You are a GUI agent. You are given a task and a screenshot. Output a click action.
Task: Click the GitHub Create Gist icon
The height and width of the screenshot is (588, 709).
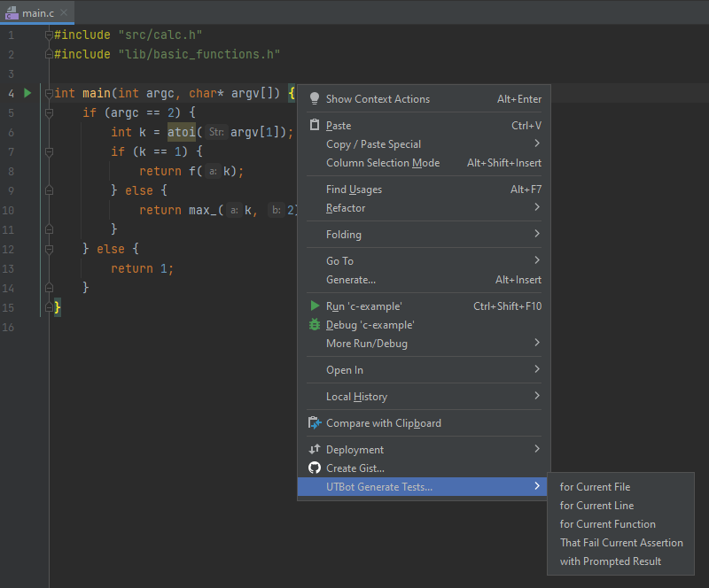tap(314, 468)
